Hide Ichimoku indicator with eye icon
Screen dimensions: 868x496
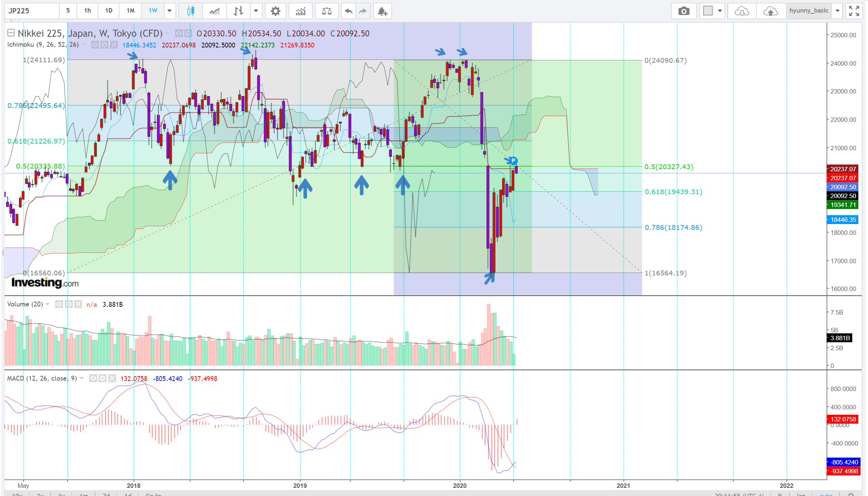tap(95, 45)
